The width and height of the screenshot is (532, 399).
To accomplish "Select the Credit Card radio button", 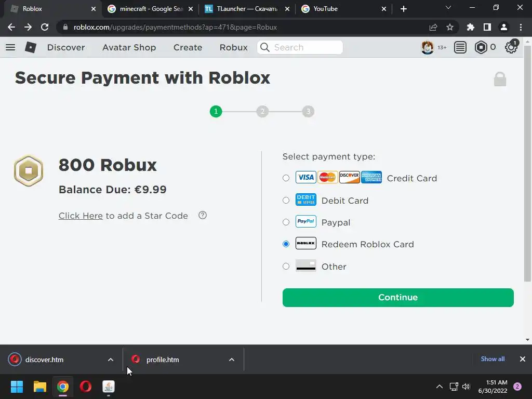I will pyautogui.click(x=286, y=178).
